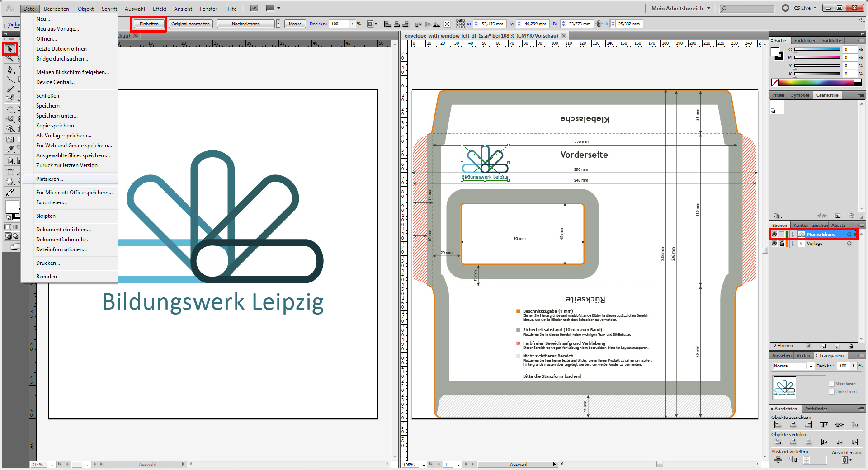Activate the Zauberstab (magic wand) tool
The height and width of the screenshot is (470, 868).
coord(10,59)
